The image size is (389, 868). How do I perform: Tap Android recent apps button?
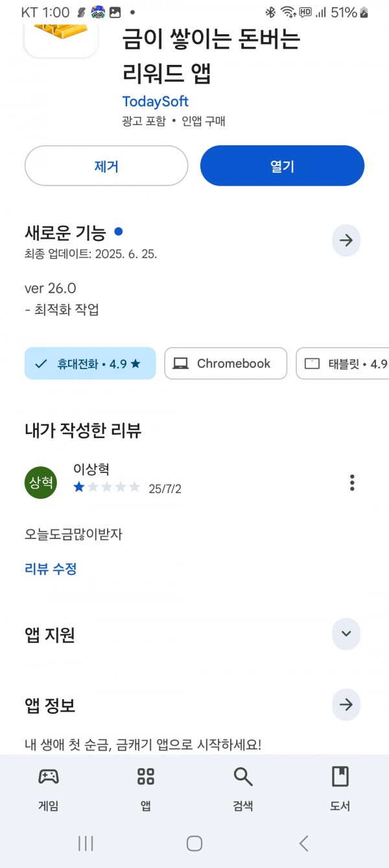pos(86,843)
